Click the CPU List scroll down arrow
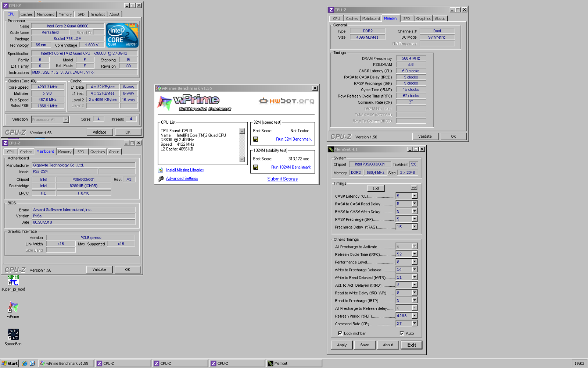Viewport: 588px width, 368px height. (x=242, y=159)
